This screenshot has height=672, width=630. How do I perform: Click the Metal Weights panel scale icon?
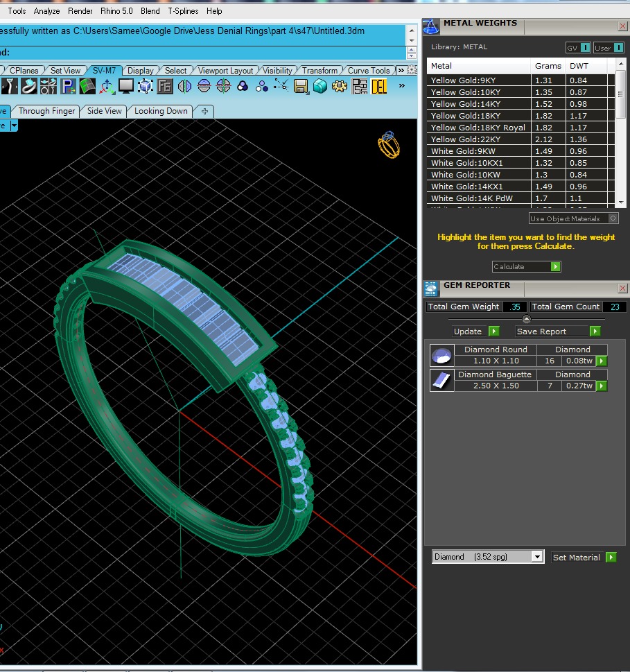[x=431, y=27]
